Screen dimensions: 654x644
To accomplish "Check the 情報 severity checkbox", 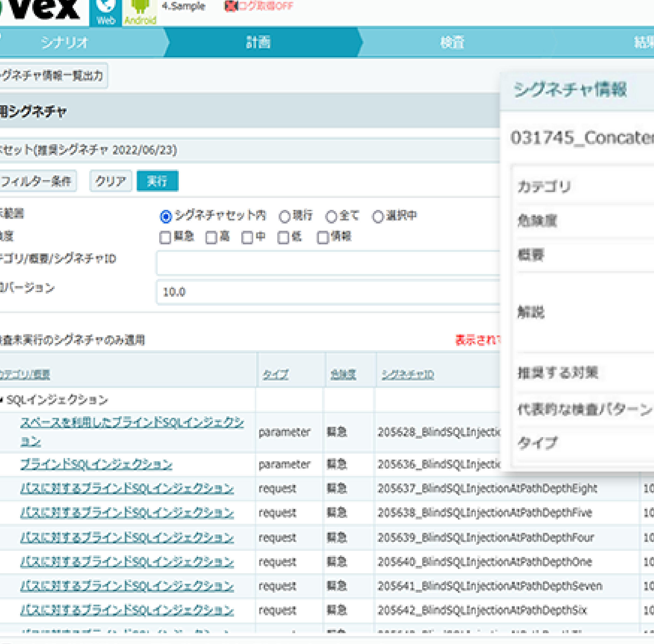I will click(x=323, y=237).
